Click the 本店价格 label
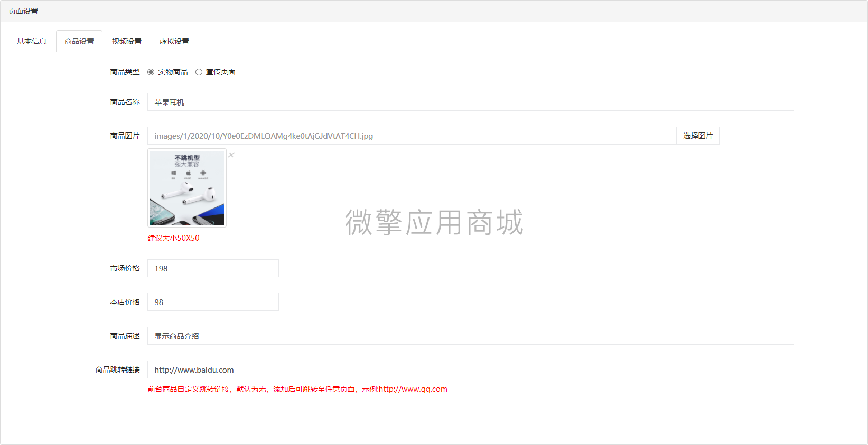 tap(125, 302)
